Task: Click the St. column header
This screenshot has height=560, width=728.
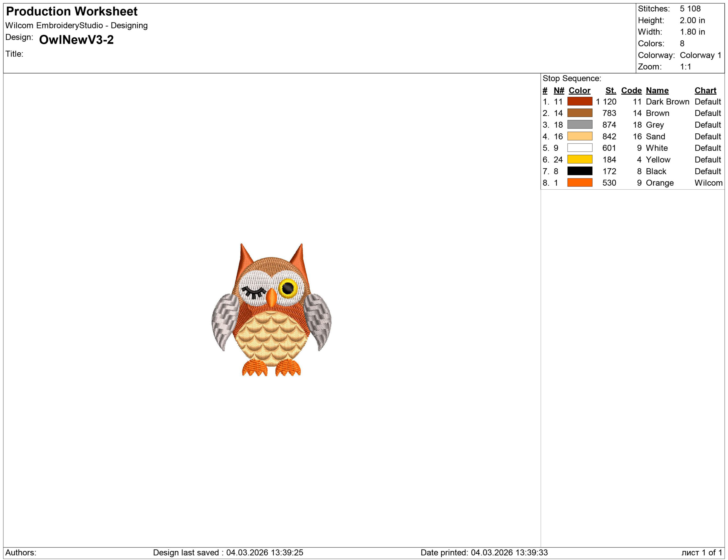Action: tap(611, 90)
